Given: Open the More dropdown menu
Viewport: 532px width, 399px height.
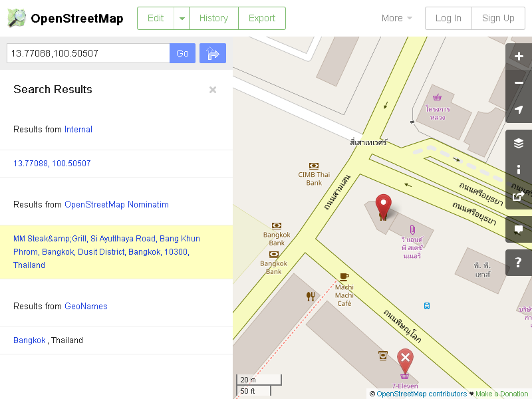Looking at the screenshot, I should coord(396,19).
